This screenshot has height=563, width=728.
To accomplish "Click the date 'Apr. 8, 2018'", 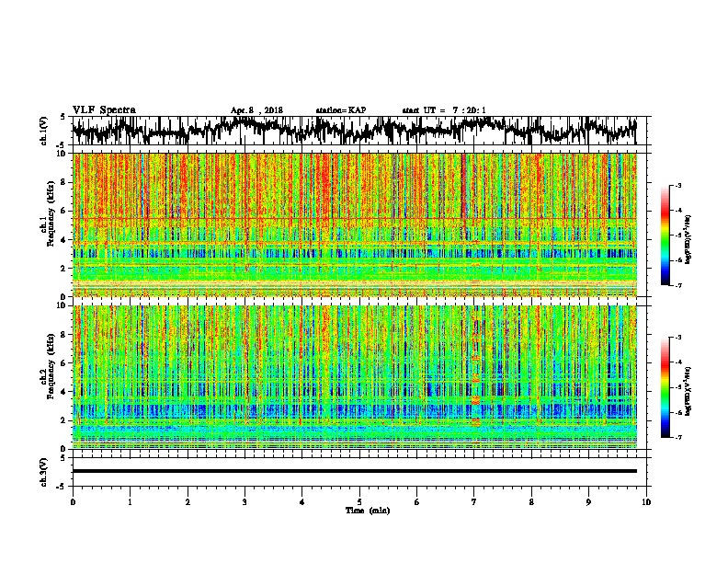I will point(256,110).
